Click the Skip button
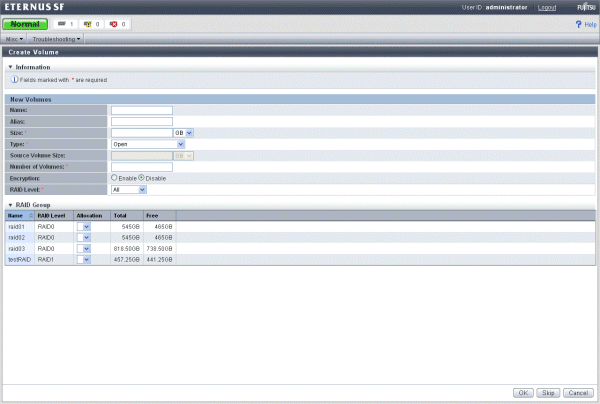This screenshot has height=404, width=600. point(548,393)
